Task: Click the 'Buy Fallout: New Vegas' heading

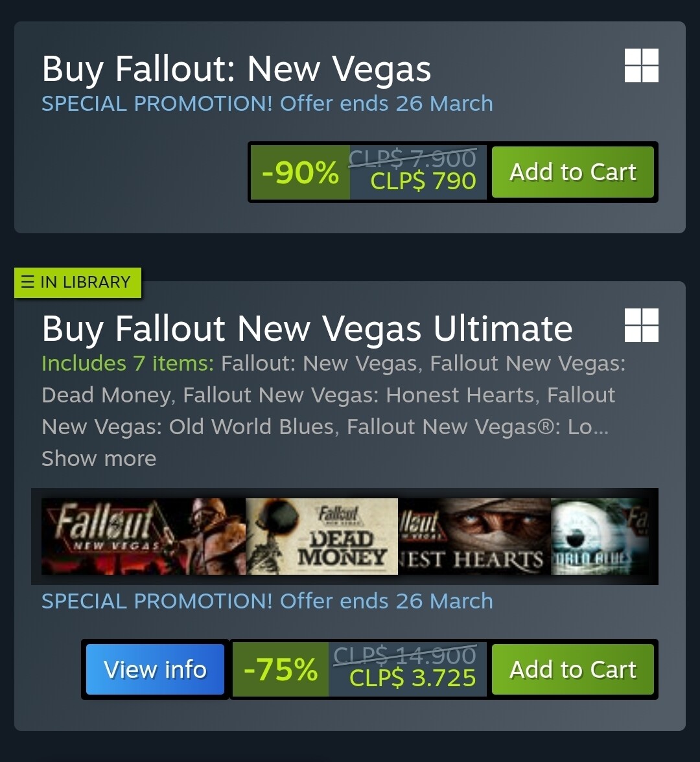Action: pyautogui.click(x=237, y=69)
